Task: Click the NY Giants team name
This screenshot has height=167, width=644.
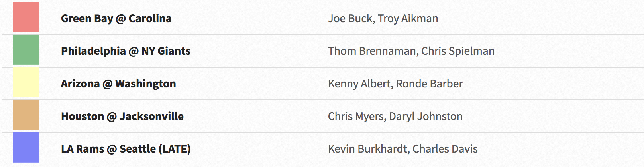Action: point(166,51)
